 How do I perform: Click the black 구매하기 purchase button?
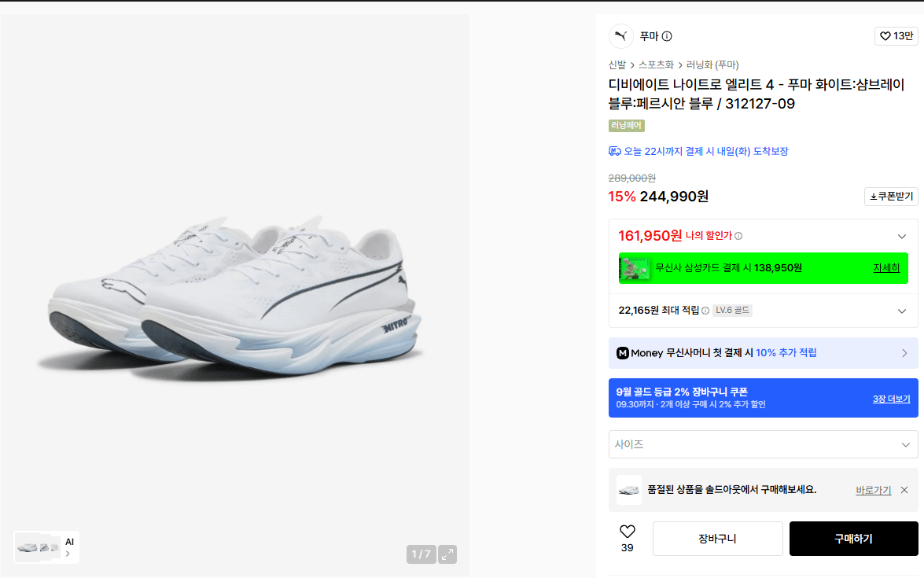853,539
